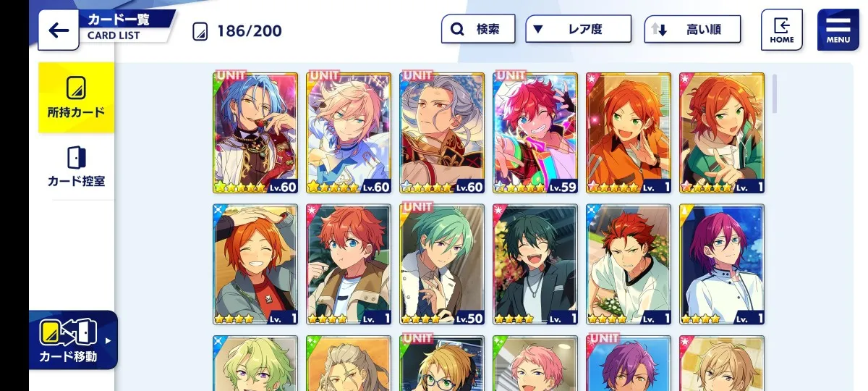Image resolution: width=868 pixels, height=391 pixels.
Task: Expand the small arrow beside カード移動
Action: [109, 340]
